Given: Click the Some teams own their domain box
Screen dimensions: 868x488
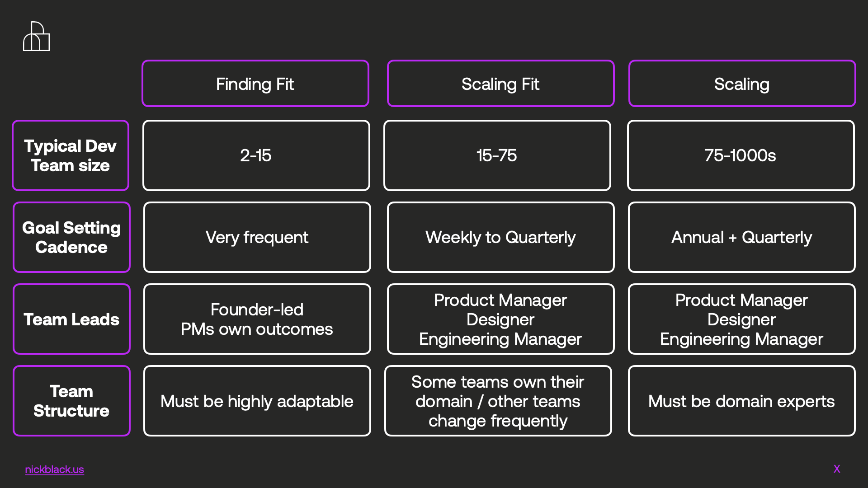Looking at the screenshot, I should pyautogui.click(x=498, y=401).
